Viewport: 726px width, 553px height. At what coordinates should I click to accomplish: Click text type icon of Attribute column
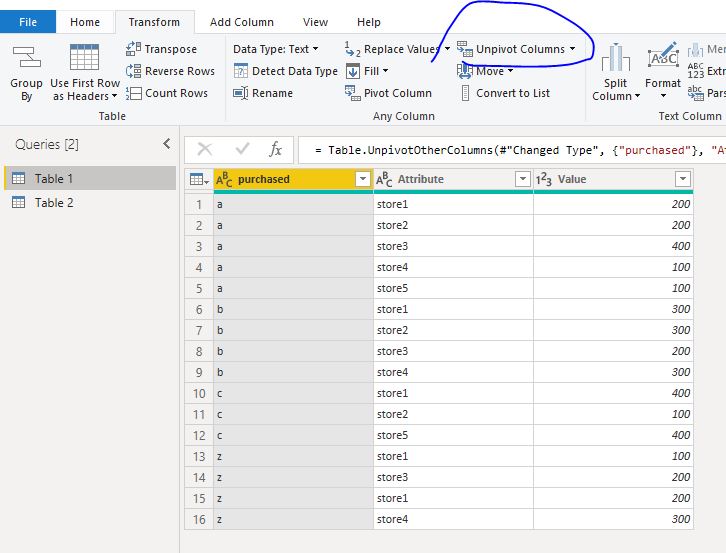point(384,179)
